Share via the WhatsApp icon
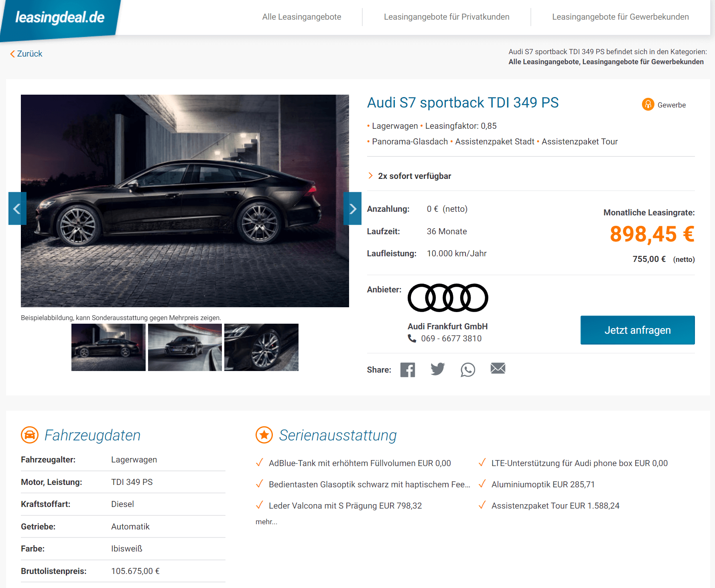Image resolution: width=715 pixels, height=588 pixels. point(468,370)
